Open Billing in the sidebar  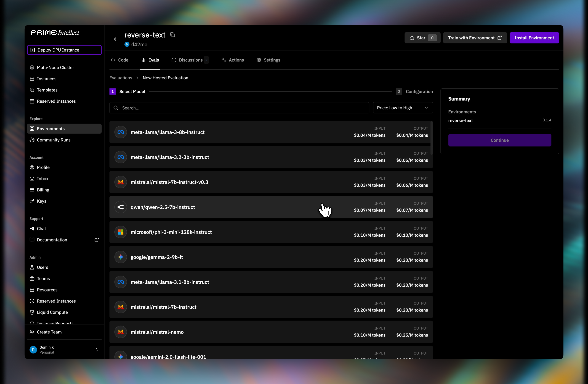[43, 190]
